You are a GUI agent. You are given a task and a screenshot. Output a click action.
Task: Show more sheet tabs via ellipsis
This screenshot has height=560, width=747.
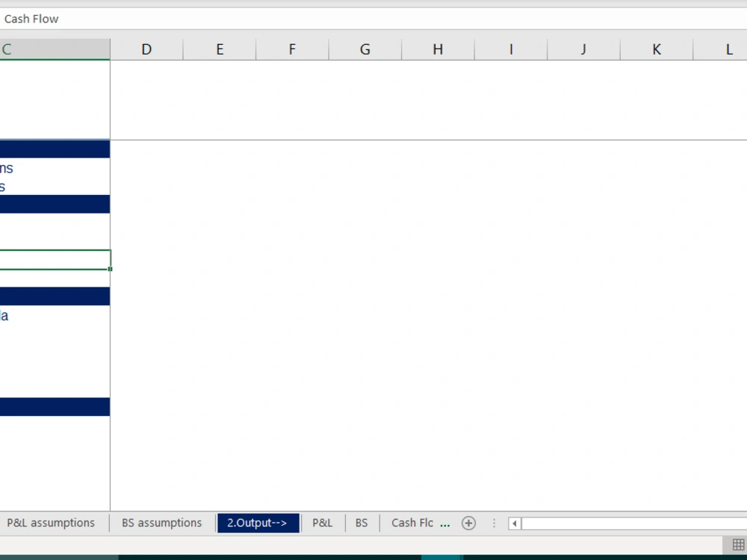click(445, 524)
